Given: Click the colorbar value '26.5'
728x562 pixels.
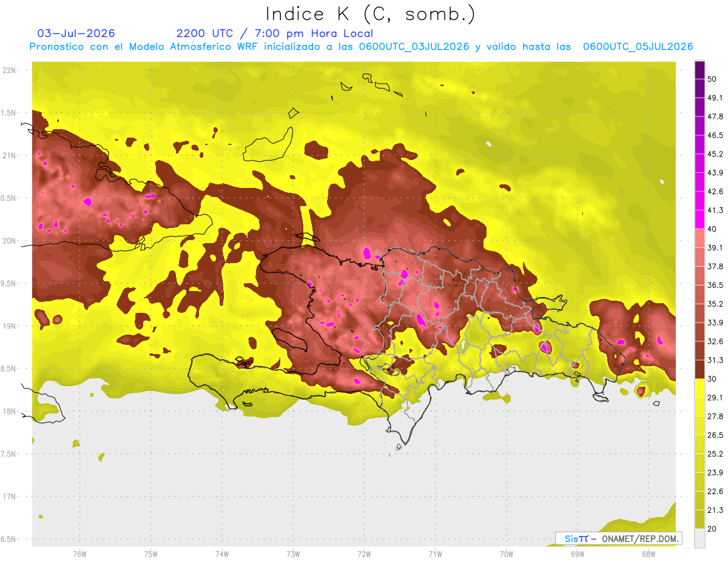Looking at the screenshot, I should tap(715, 435).
